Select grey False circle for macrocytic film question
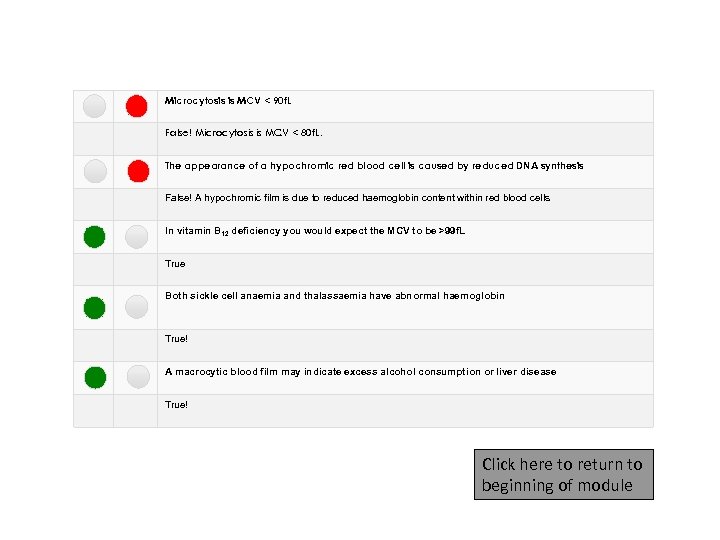The width and height of the screenshot is (720, 540). tap(137, 377)
